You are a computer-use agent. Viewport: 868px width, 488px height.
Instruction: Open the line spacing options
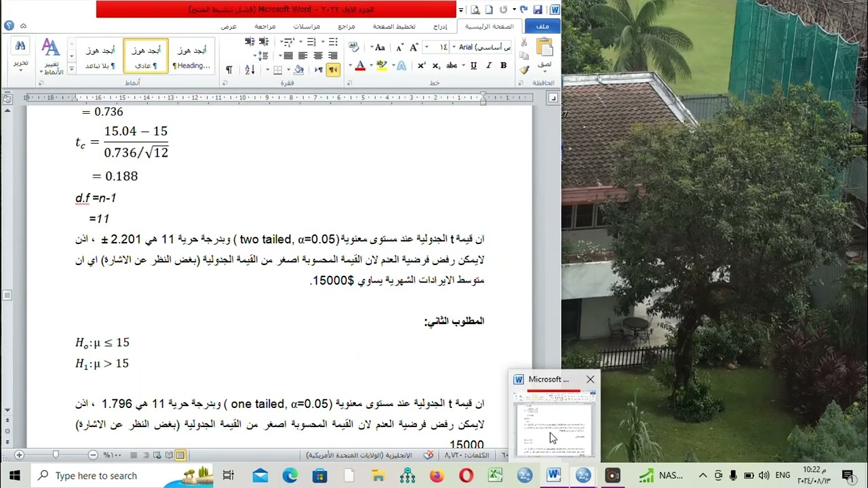(263, 55)
